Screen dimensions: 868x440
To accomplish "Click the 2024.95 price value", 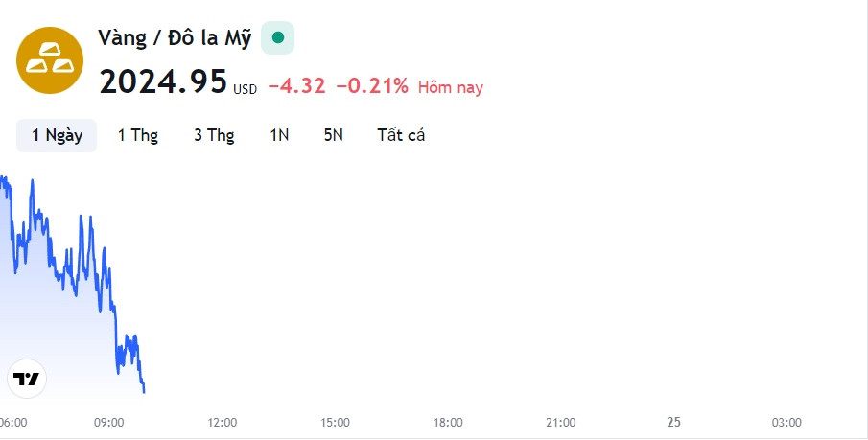I will 163,81.
